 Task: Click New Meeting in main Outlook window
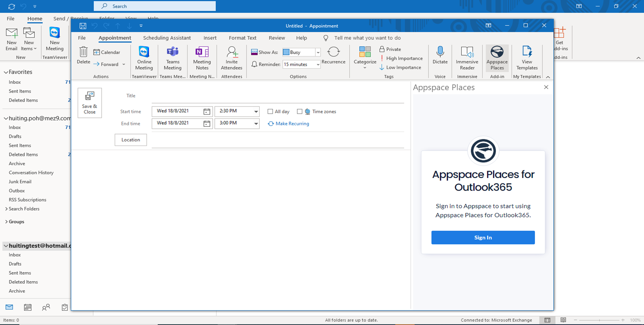[55, 39]
